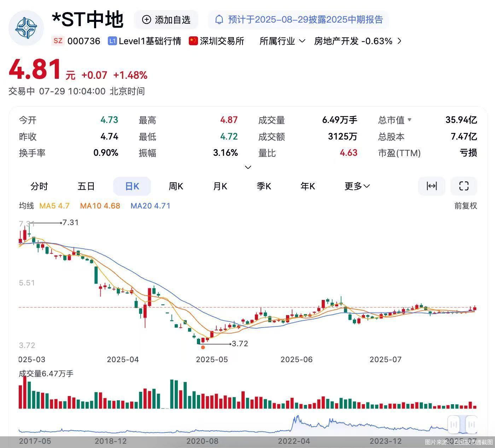Open fullscreen chart view icon
This screenshot has width=495, height=448.
click(x=464, y=186)
